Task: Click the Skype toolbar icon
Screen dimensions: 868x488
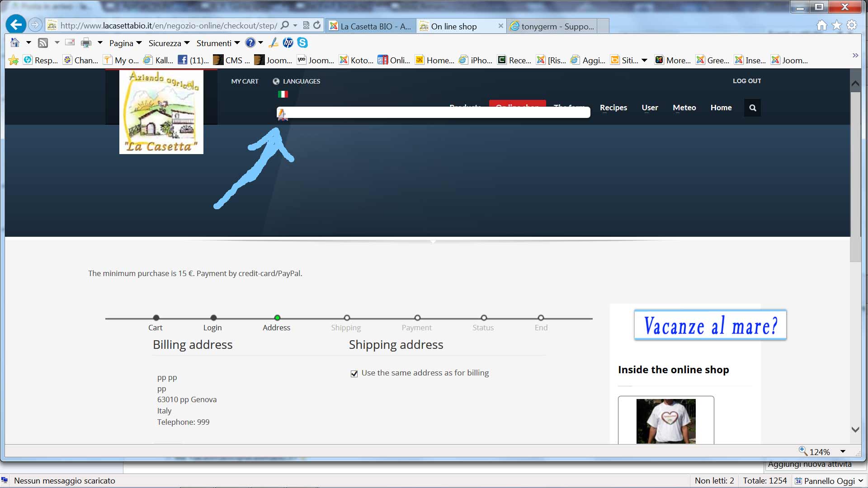Action: click(302, 42)
